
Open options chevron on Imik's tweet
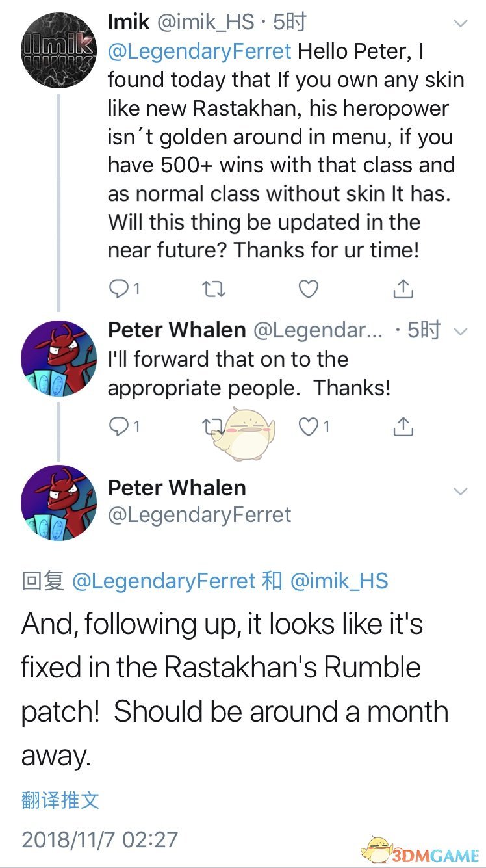(461, 23)
